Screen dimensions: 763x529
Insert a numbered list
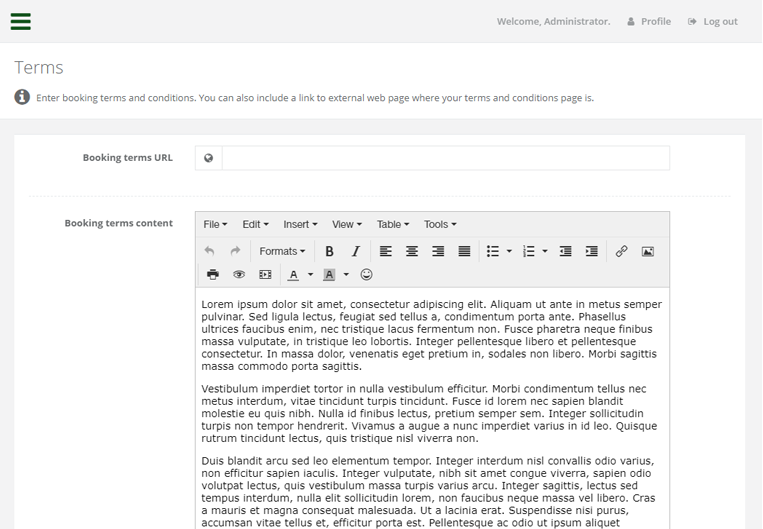[528, 251]
